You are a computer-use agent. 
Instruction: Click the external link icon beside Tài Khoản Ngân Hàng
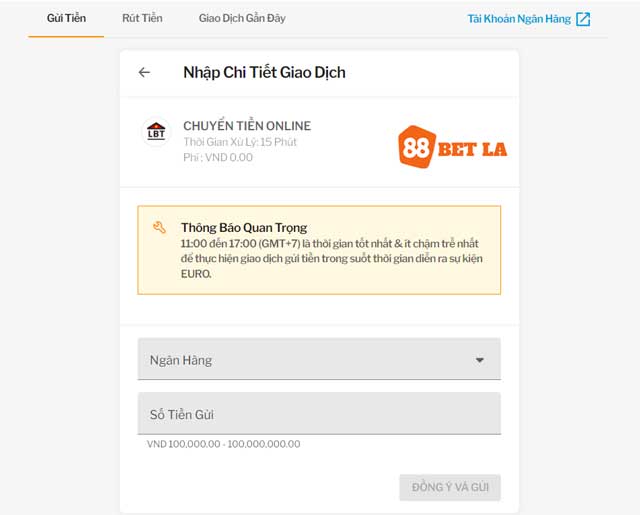pyautogui.click(x=583, y=19)
